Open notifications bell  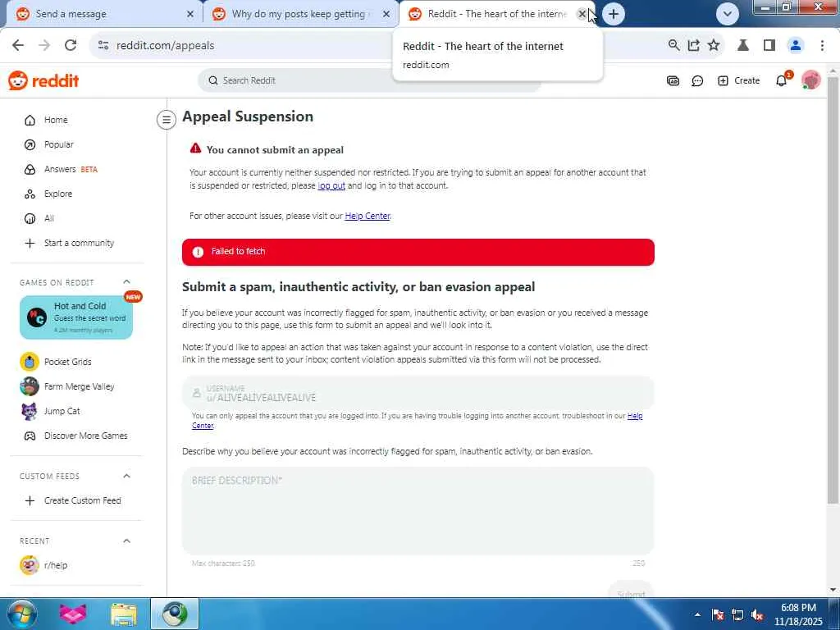[782, 81]
